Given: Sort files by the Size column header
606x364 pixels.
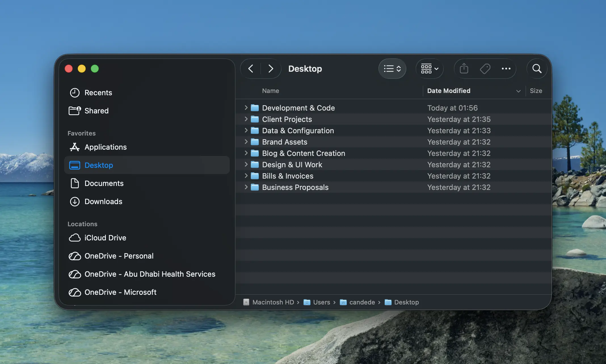Looking at the screenshot, I should [536, 91].
